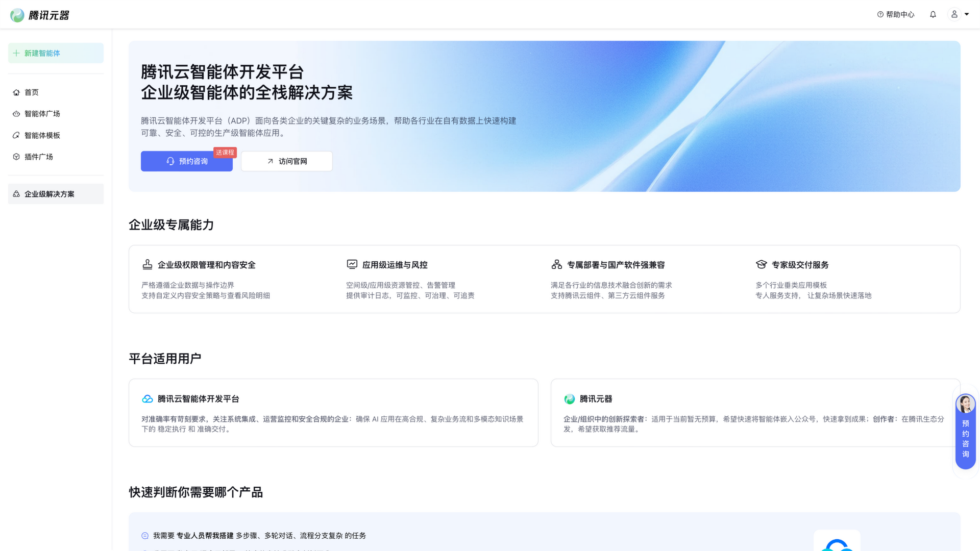Click the arrow icon in 访问官网 button
This screenshot has width=980, height=551.
(x=271, y=161)
